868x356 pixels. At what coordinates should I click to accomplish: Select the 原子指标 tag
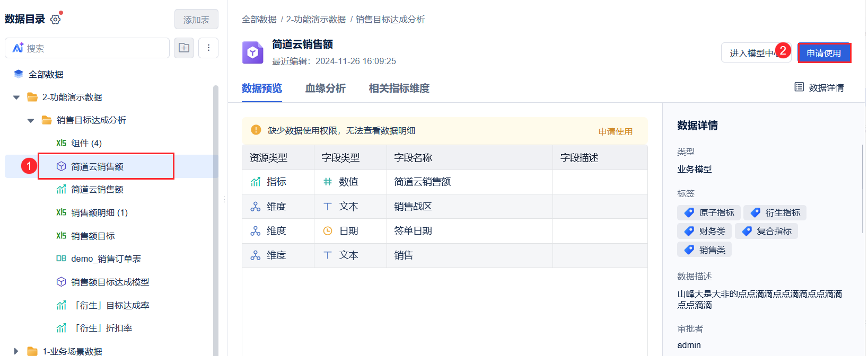click(x=709, y=213)
